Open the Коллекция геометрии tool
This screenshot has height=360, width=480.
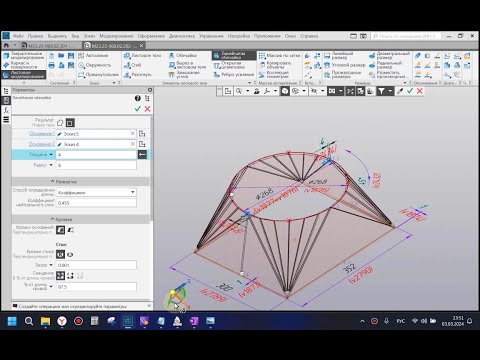(x=274, y=75)
